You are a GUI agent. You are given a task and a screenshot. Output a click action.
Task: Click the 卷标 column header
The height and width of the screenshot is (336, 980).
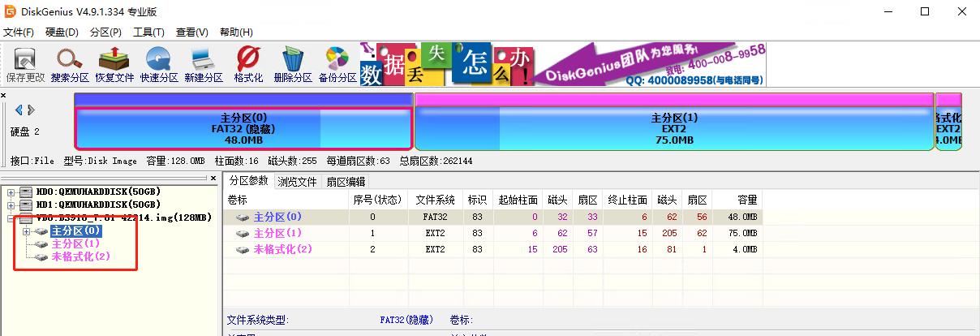[286, 200]
